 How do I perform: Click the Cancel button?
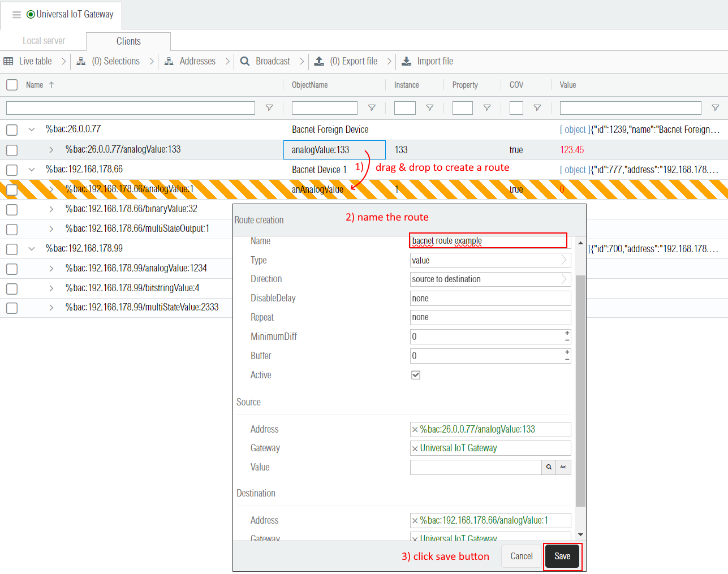click(521, 556)
